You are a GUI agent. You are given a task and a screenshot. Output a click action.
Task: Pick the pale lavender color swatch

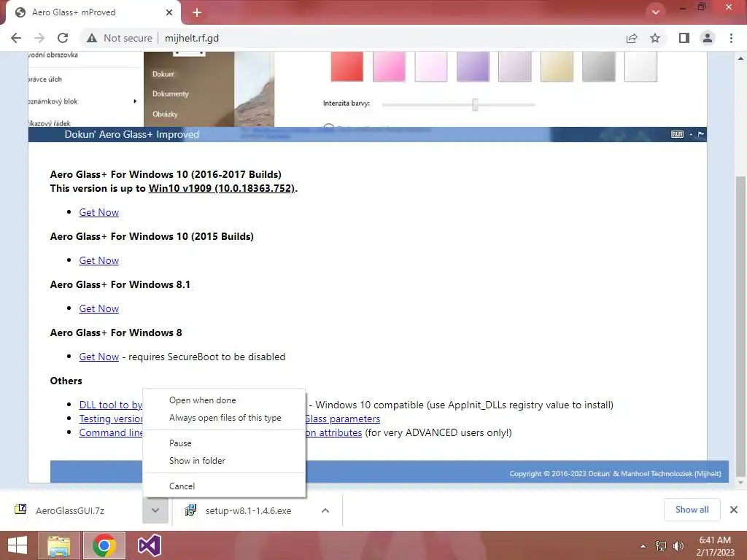514,66
